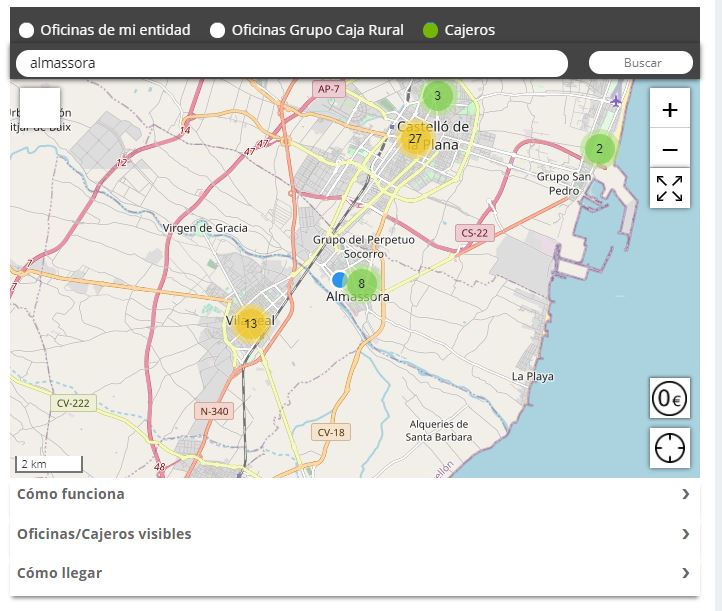Select 'Oficinas de mi entidad' radio option
Screen dimensions: 722x611
(26, 30)
